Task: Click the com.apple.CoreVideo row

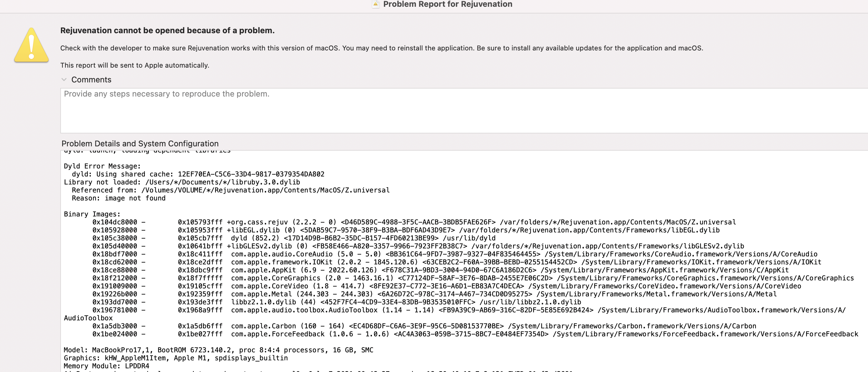Action: pos(447,286)
